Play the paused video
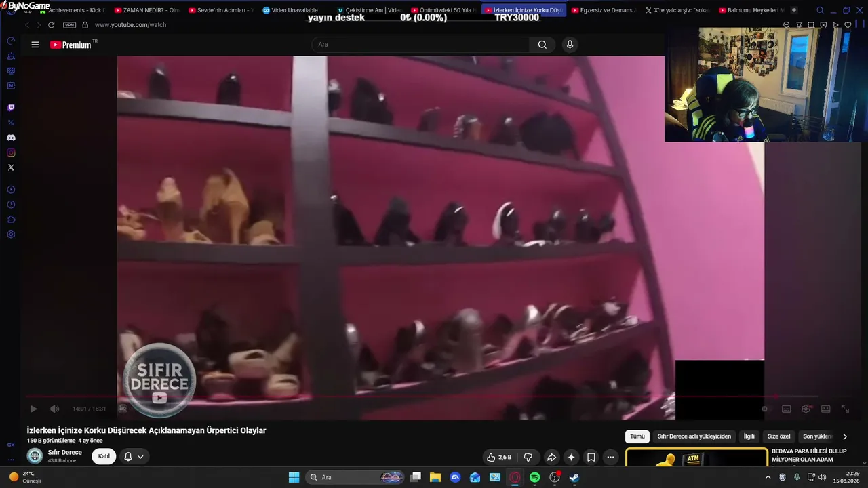The width and height of the screenshot is (868, 488). click(33, 409)
